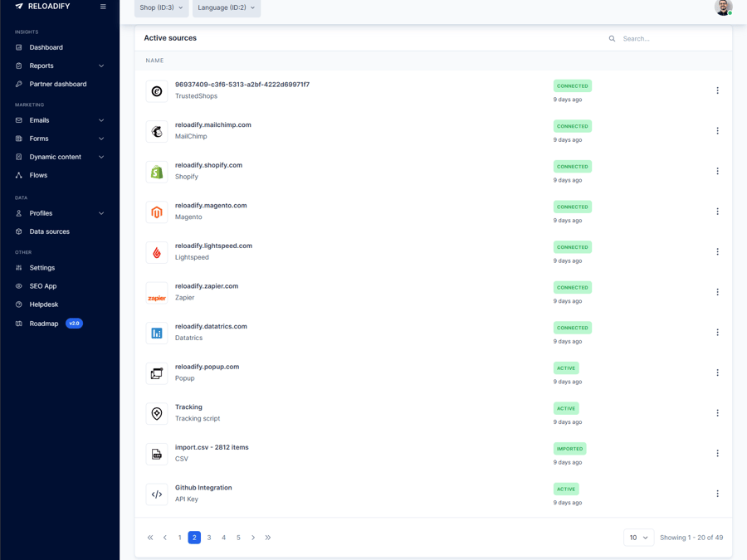Open the Zapier integration icon
The image size is (747, 560).
(x=156, y=292)
